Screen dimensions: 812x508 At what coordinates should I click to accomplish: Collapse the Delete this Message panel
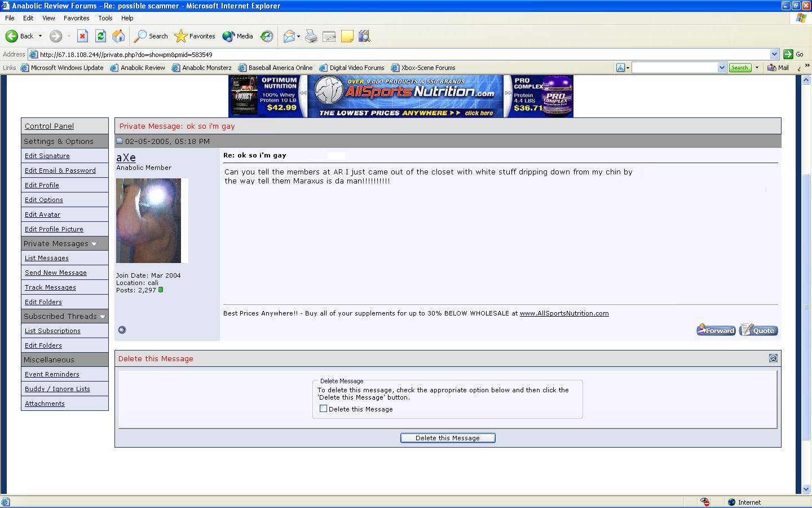coord(773,358)
